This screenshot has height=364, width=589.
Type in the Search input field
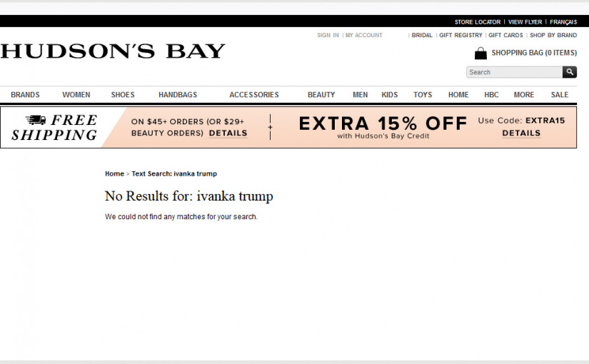(514, 72)
